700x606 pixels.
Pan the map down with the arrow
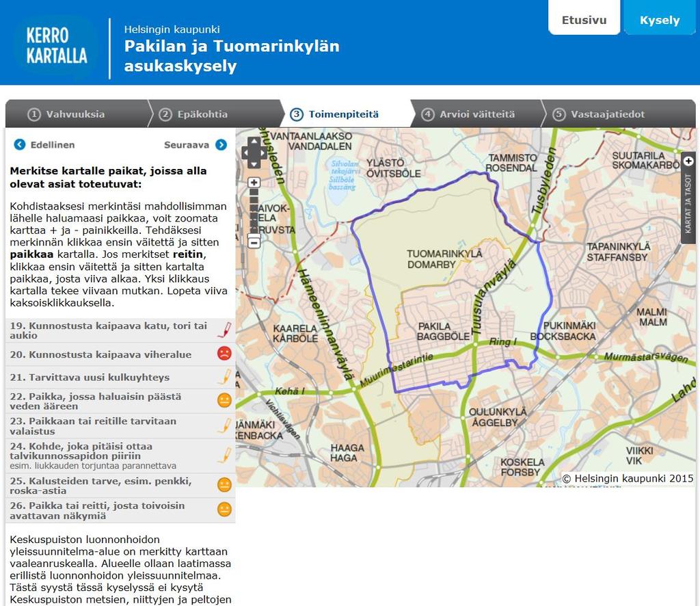pyautogui.click(x=254, y=164)
